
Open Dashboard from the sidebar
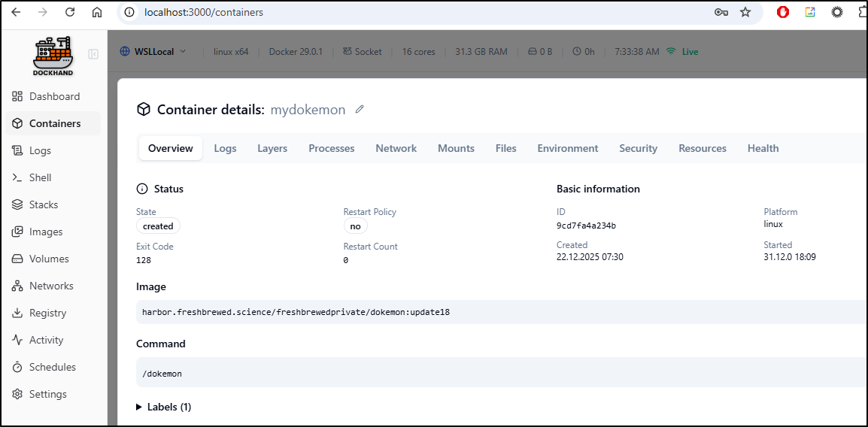coord(53,96)
